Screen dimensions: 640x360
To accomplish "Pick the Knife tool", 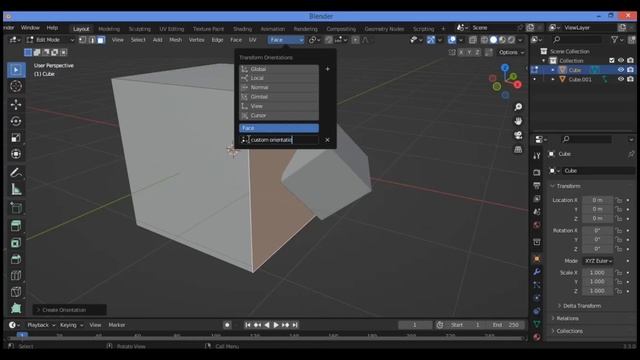I will coord(16,292).
